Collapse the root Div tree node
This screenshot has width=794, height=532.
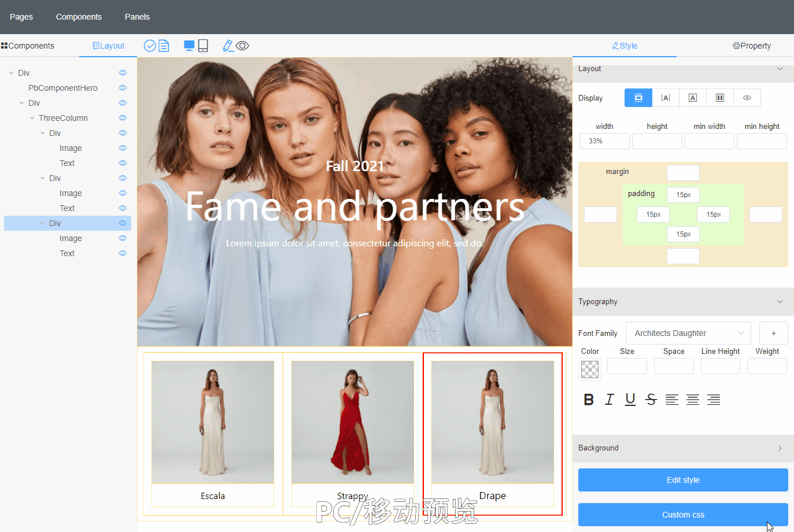point(11,73)
